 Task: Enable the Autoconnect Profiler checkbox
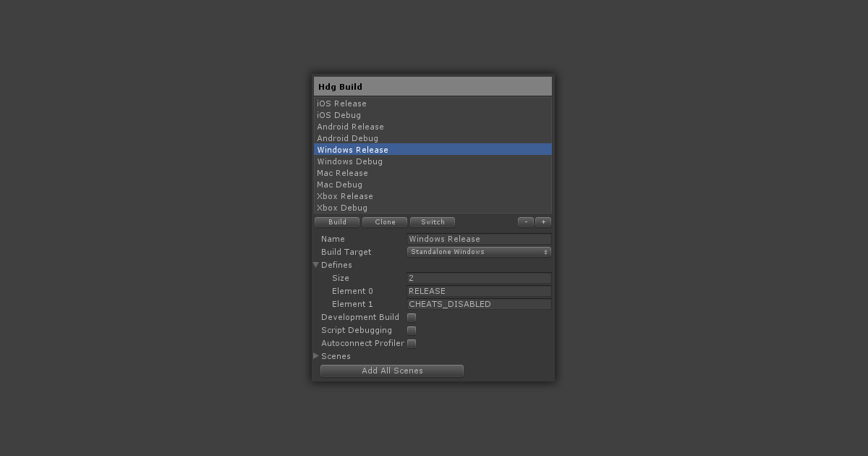click(x=412, y=343)
